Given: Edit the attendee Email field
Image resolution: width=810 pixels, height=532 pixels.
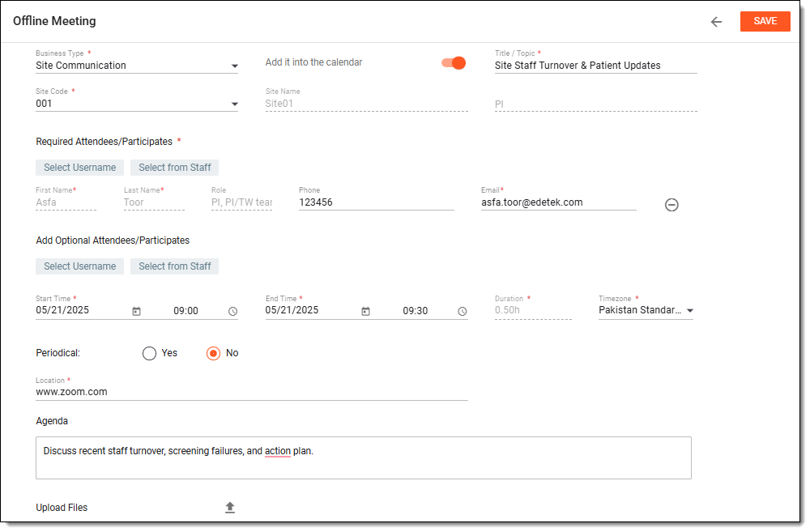Looking at the screenshot, I should tap(558, 202).
